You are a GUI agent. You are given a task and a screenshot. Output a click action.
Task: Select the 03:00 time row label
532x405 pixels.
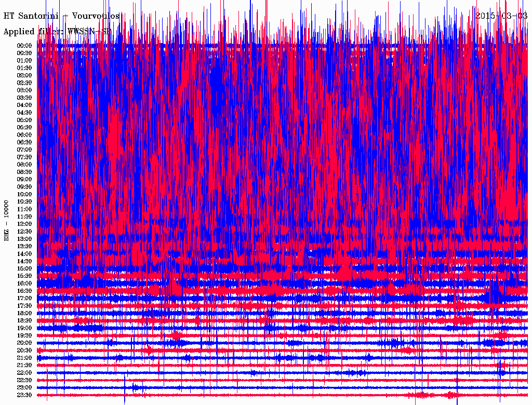24,90
